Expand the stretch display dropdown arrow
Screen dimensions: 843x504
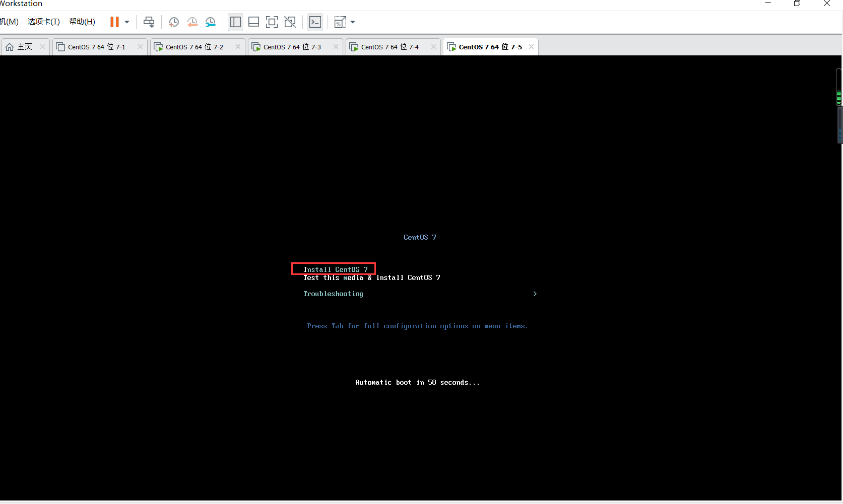(353, 22)
